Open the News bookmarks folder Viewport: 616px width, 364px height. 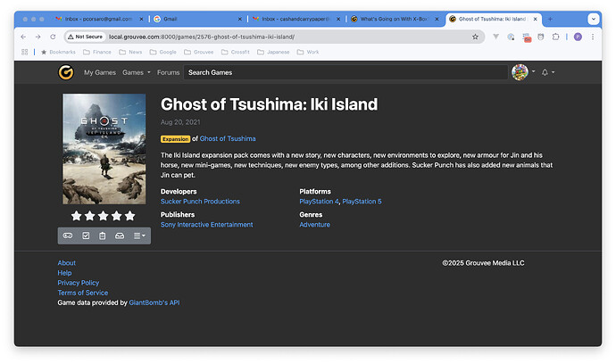pyautogui.click(x=130, y=52)
